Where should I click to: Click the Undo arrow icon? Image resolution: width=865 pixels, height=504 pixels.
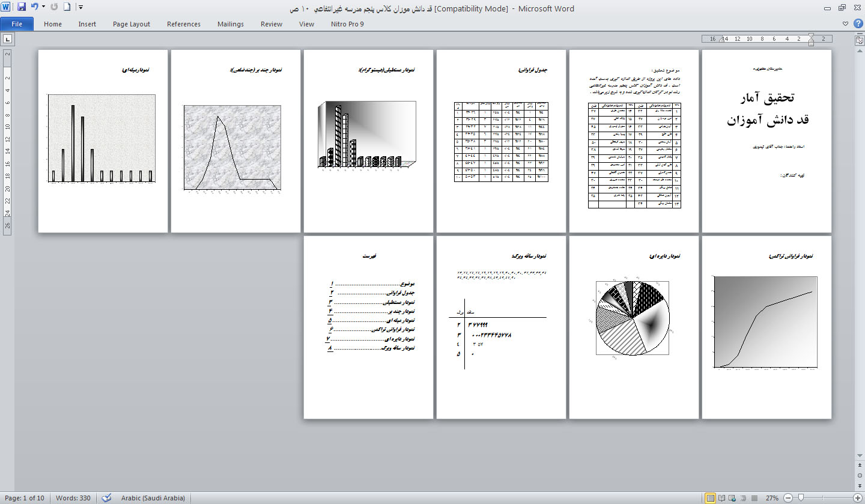click(35, 8)
